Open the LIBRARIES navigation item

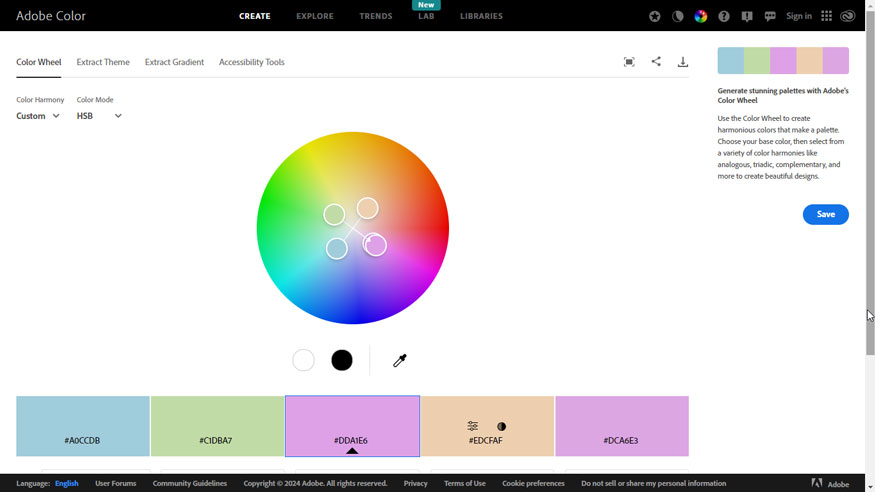point(481,16)
